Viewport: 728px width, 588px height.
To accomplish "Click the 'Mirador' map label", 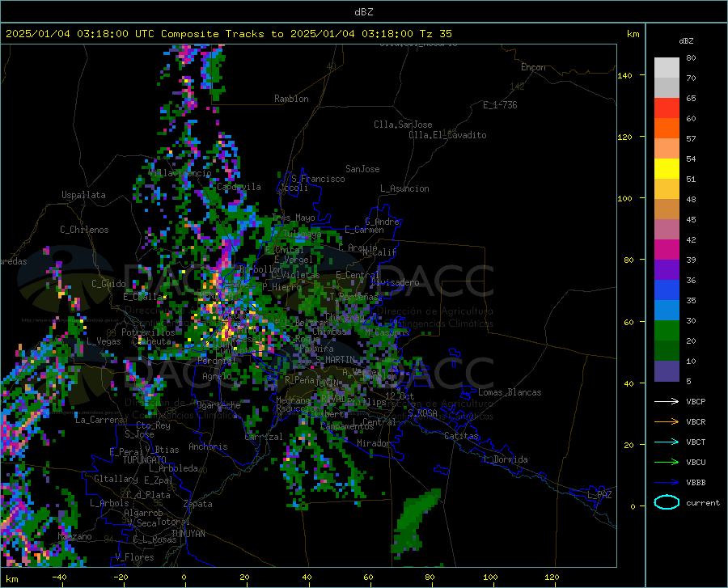I will (x=374, y=443).
